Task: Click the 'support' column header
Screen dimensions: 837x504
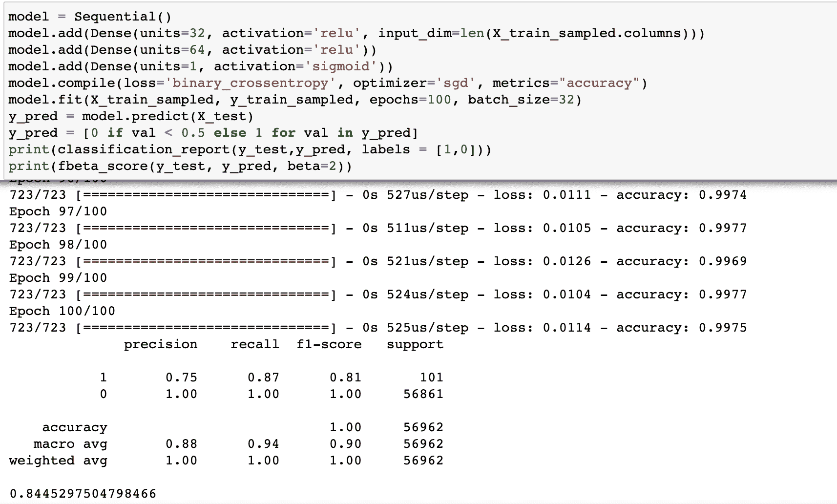Action: [x=415, y=344]
